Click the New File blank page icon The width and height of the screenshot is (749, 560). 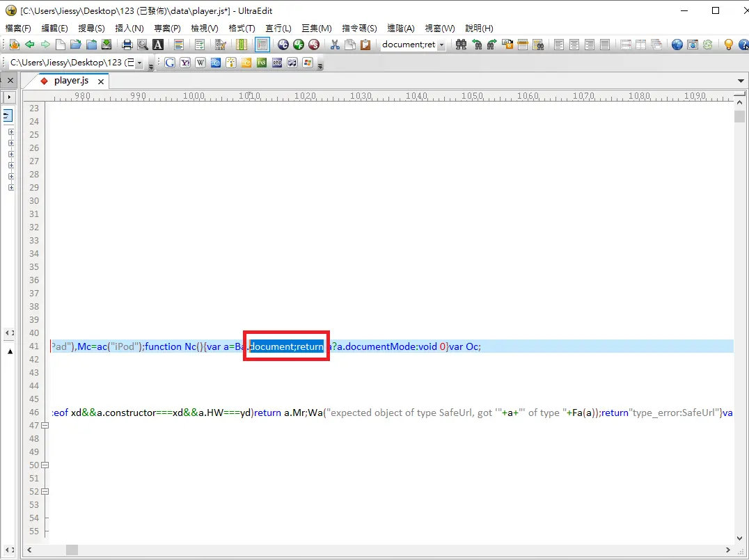tap(61, 45)
